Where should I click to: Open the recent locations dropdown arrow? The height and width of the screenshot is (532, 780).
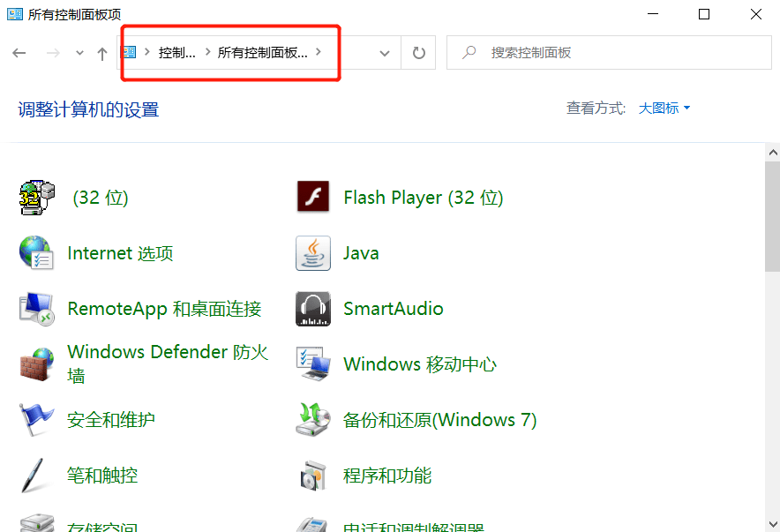[79, 53]
